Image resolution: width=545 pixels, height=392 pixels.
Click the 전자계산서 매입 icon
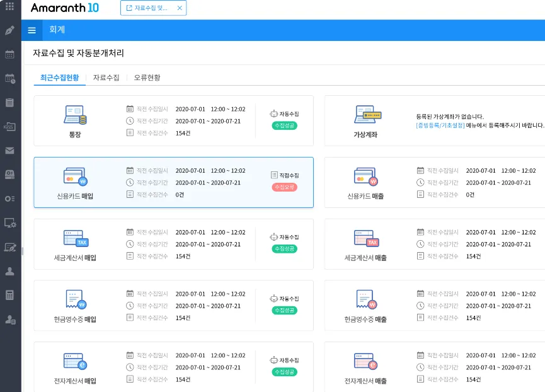tap(75, 361)
